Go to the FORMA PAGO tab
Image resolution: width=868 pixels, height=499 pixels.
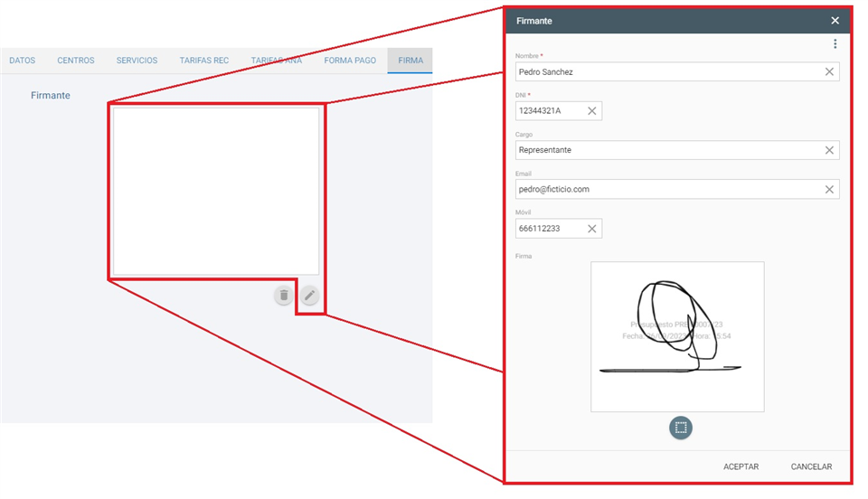click(350, 61)
